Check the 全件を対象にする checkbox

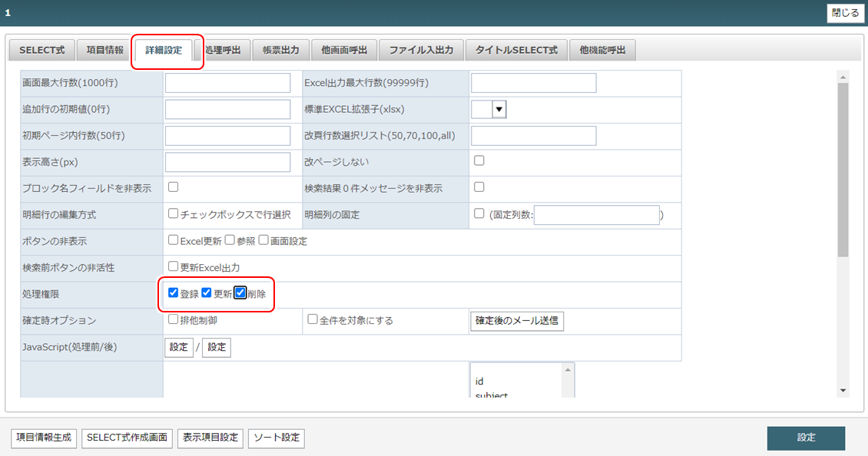[313, 319]
